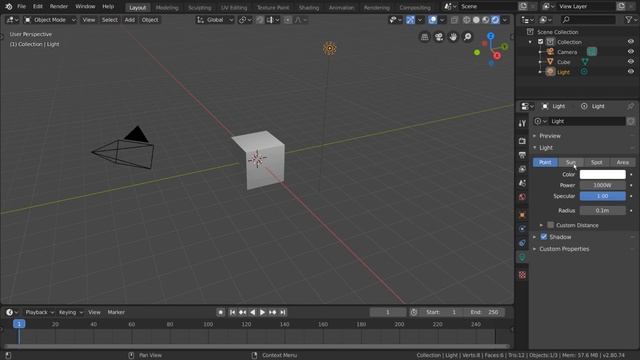Click the pin icon in properties header

point(631,106)
